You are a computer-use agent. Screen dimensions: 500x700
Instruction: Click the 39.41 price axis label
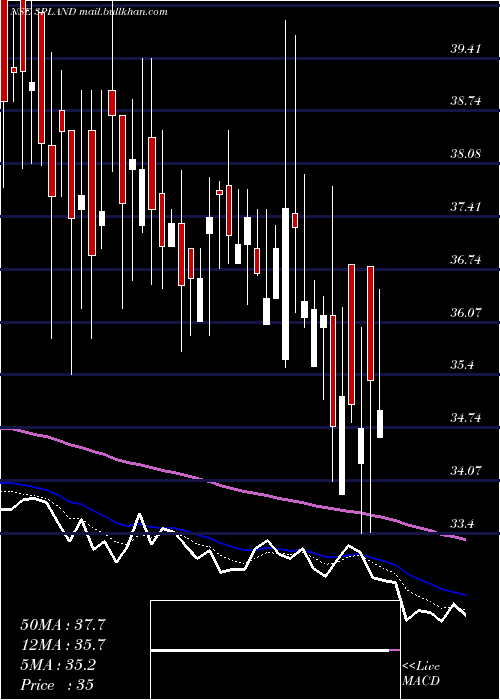pos(466,49)
